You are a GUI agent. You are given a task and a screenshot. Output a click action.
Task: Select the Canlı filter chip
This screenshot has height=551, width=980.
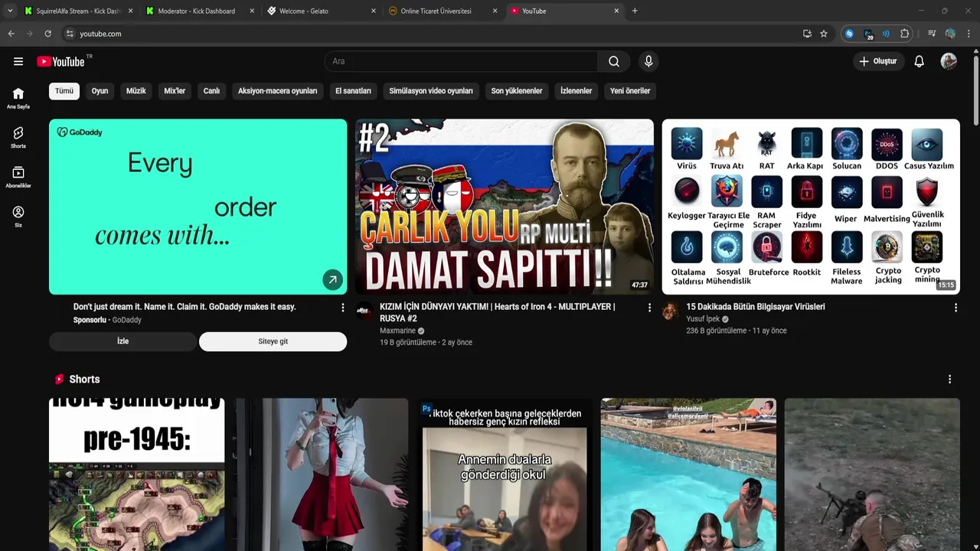[211, 91]
